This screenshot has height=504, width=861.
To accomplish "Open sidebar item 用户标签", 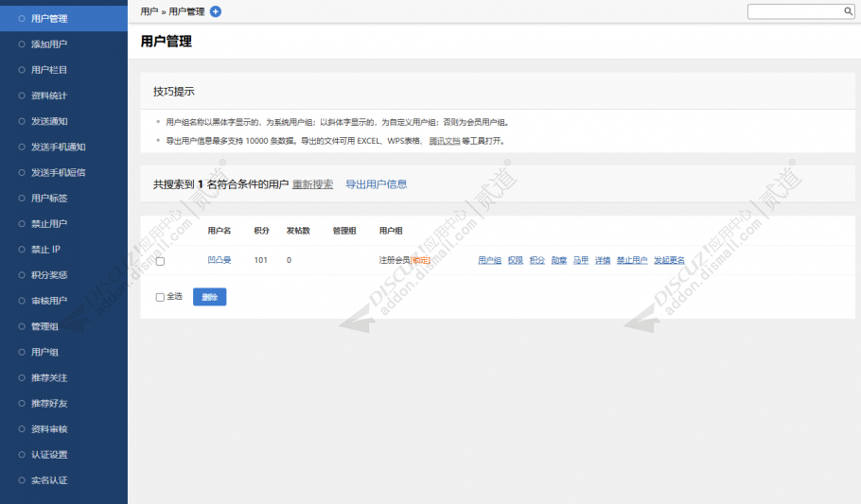I will tap(63, 199).
